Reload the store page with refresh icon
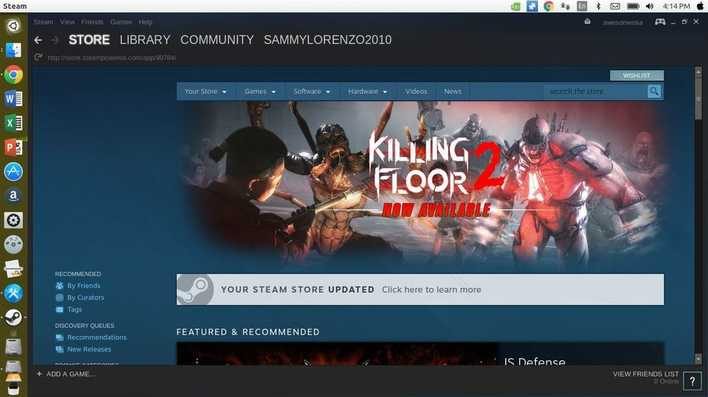Viewport: 708px width, 397px height. (38, 57)
